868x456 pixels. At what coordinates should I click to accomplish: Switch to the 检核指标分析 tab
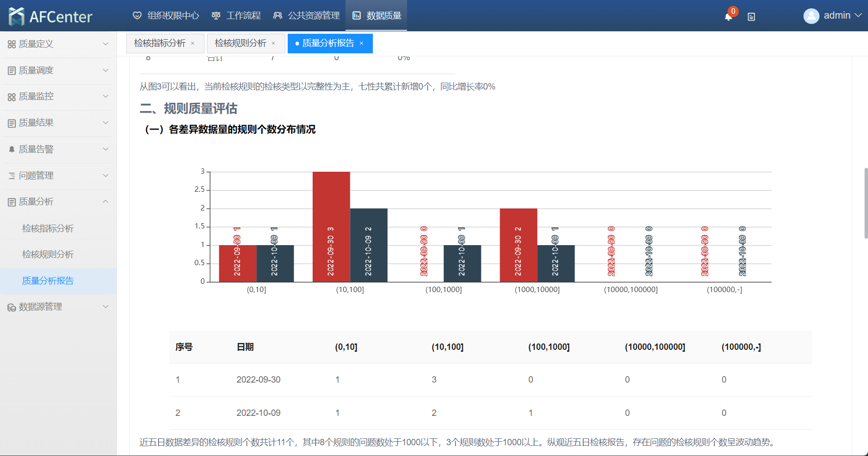point(160,44)
